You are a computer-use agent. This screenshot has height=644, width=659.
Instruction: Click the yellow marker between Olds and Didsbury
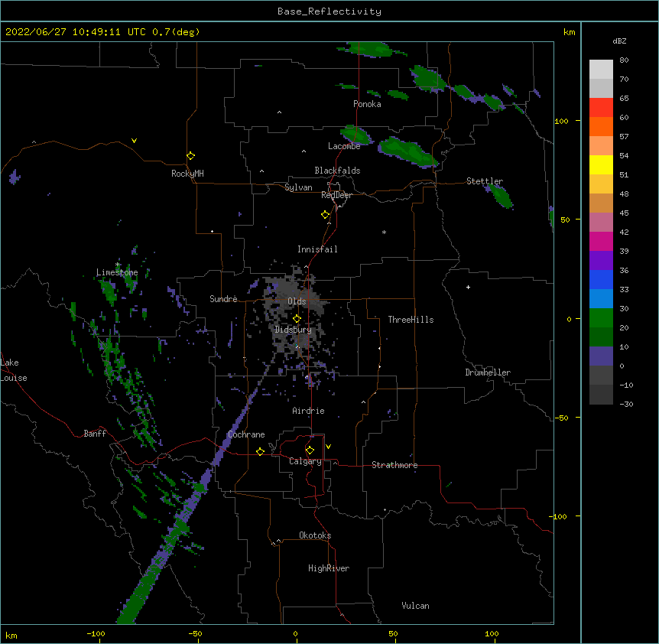(x=297, y=319)
